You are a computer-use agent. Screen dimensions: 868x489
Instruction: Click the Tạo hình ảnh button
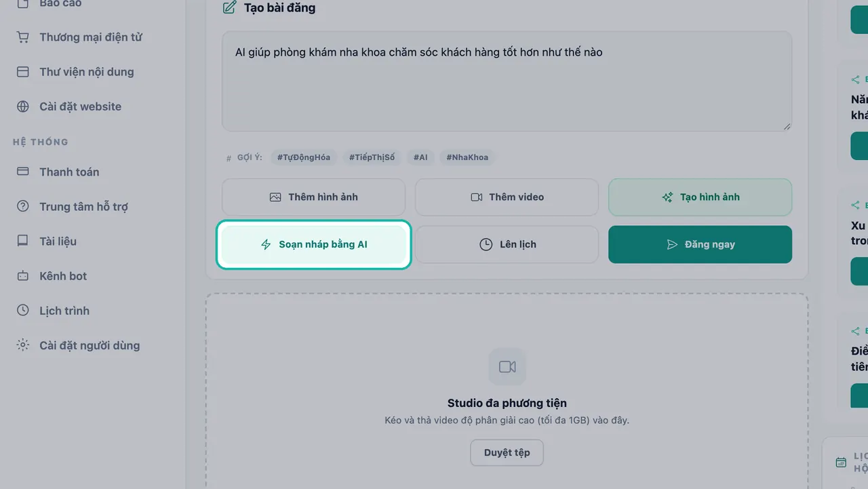pos(700,197)
